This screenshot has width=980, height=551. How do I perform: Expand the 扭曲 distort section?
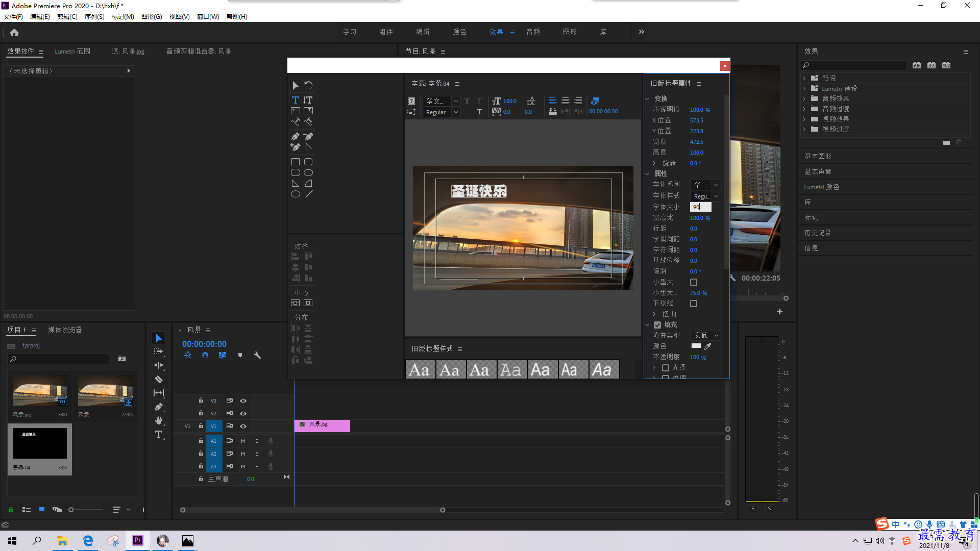654,314
